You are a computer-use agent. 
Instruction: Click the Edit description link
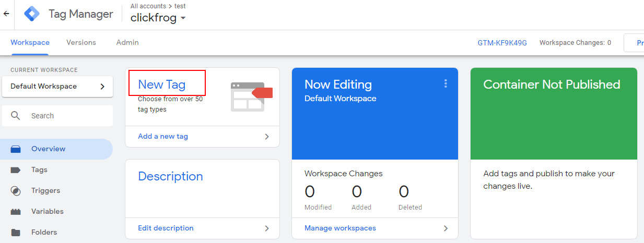click(166, 228)
